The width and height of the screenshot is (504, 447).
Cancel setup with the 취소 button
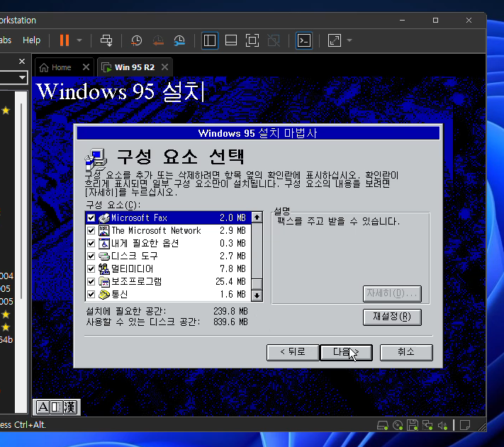pyautogui.click(x=406, y=352)
